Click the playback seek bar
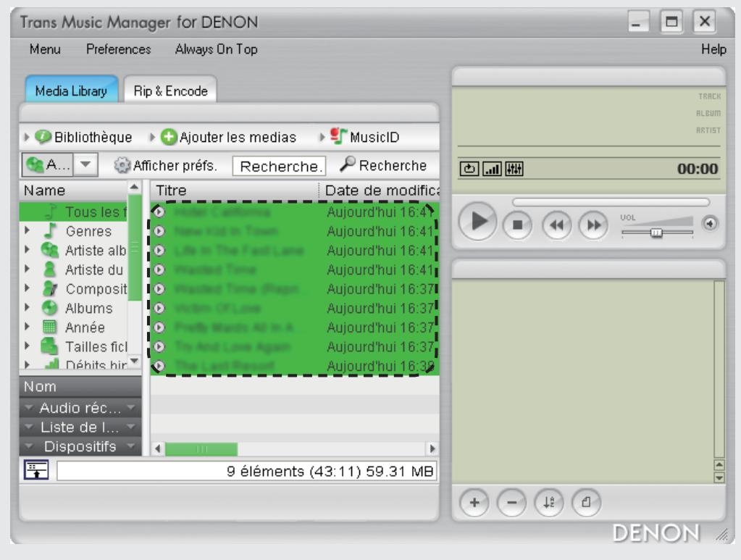Screen dimensions: 741x560 coord(611,202)
